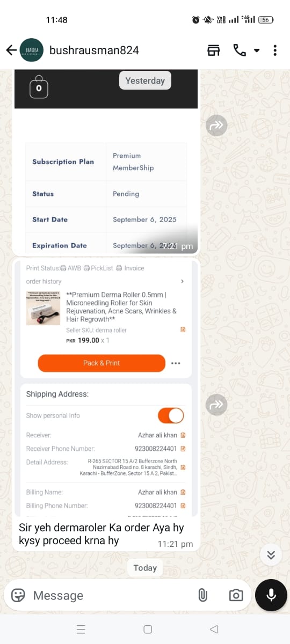Tap the back arrow to leave chat
Screen dimensions: 290x644
[x=11, y=50]
